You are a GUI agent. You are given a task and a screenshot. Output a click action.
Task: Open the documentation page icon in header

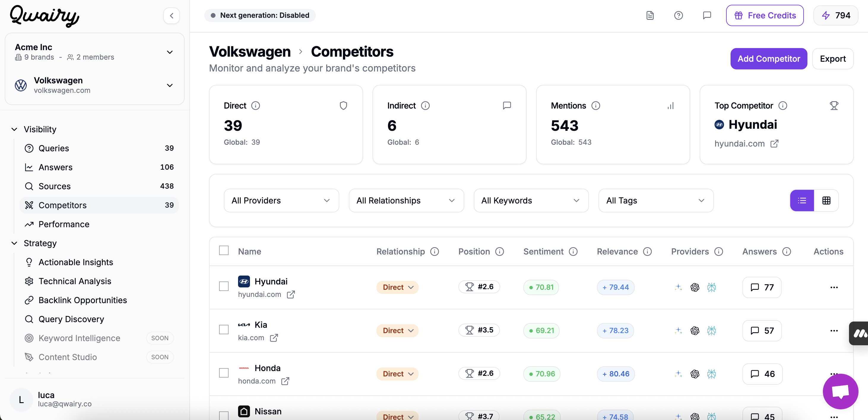[650, 15]
